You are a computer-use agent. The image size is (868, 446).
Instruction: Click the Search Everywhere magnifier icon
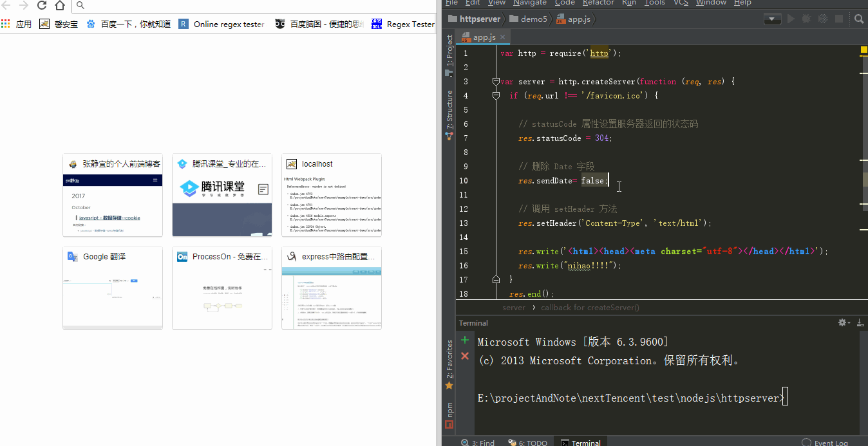click(860, 19)
